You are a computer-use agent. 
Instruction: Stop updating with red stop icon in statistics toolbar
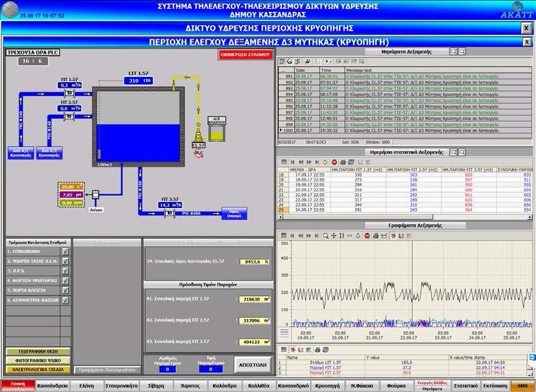(x=334, y=162)
